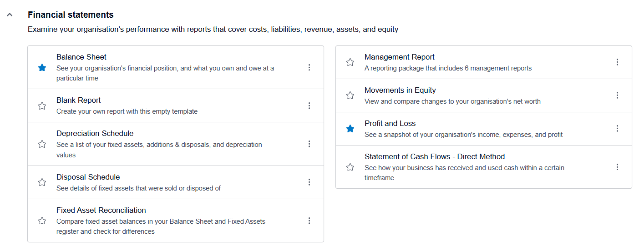Open Disposal Schedule kebab menu
Screen dimensions: 644x251
coord(309,182)
